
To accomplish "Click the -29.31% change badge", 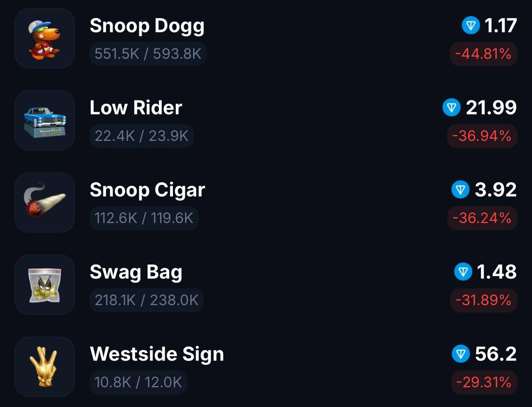I will click(x=484, y=382).
